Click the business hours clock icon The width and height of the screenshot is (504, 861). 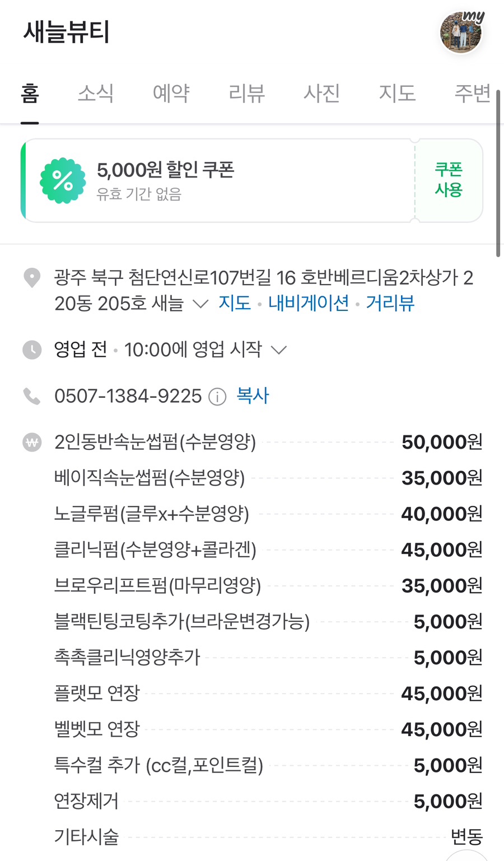point(32,350)
